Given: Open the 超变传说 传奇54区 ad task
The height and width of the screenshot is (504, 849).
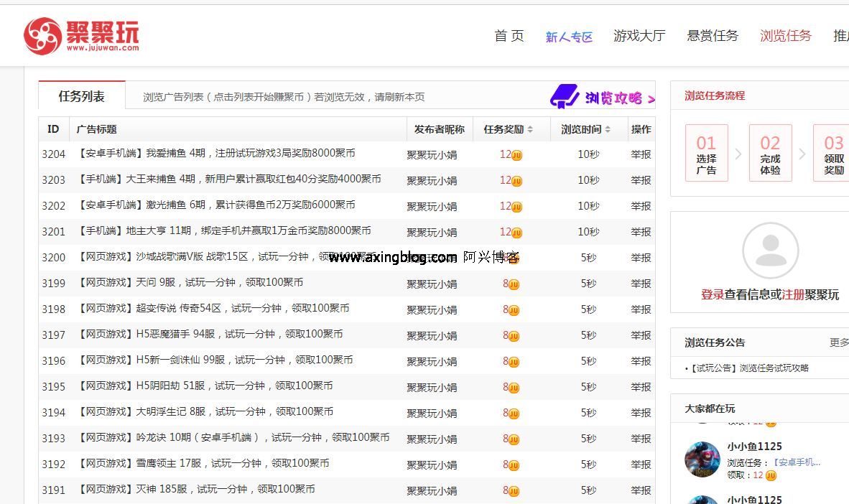Looking at the screenshot, I should pyautogui.click(x=213, y=308).
